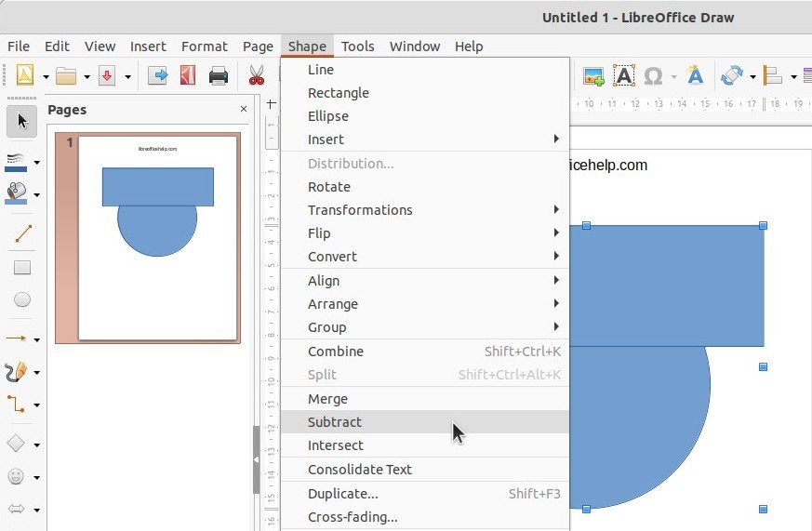Click the Insert Image icon

[x=593, y=76]
